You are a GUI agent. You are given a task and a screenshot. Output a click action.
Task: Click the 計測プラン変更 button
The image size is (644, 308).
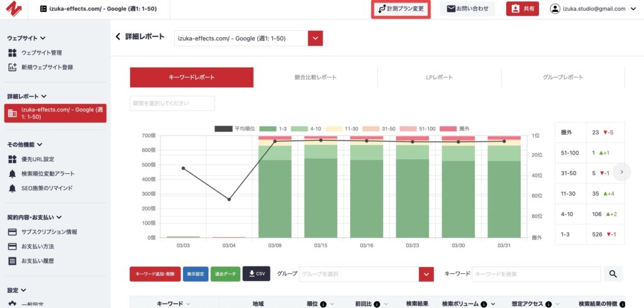tap(401, 9)
